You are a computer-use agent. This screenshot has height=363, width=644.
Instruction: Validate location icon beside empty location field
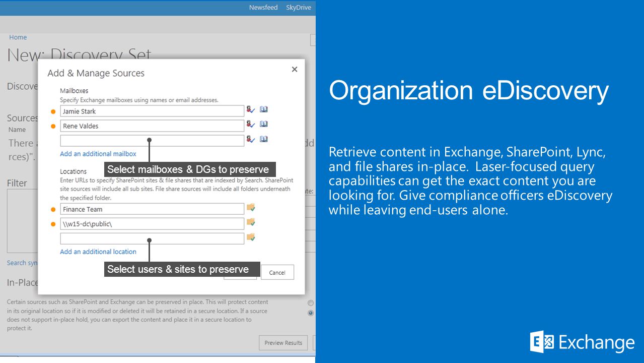251,237
